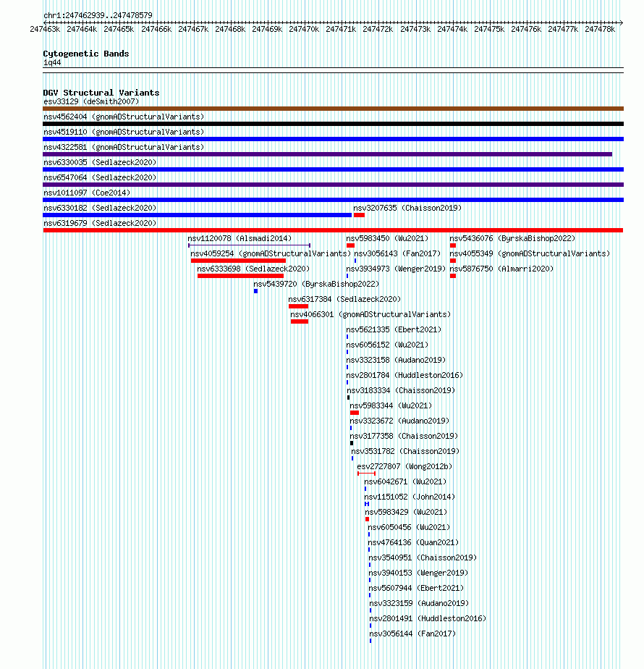The height and width of the screenshot is (669, 644).
Task: Click nsv3177358 (Chaisson2019) label
Action: 404,436
